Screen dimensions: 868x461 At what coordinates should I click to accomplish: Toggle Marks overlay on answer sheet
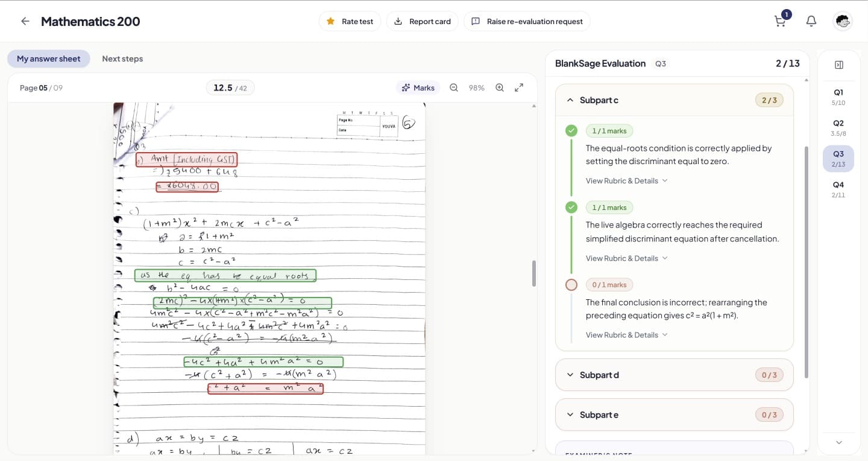pyautogui.click(x=418, y=87)
